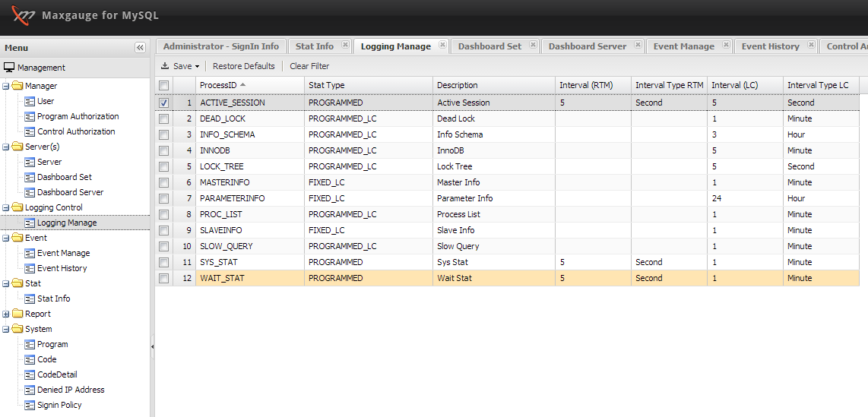
Task: Collapse the Manager tree node
Action: 6,87
